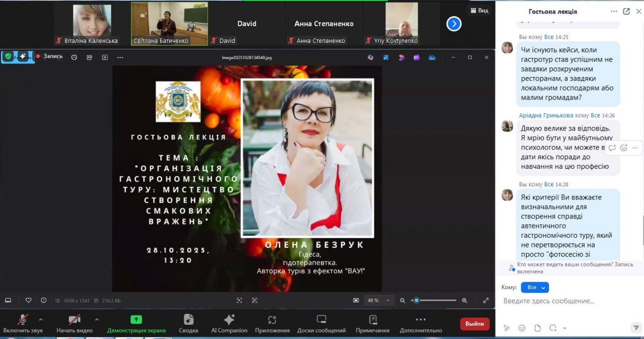Viewport: 644px width, 339px height.
Task: Unmute with Включить звук microphone button
Action: coord(23,323)
